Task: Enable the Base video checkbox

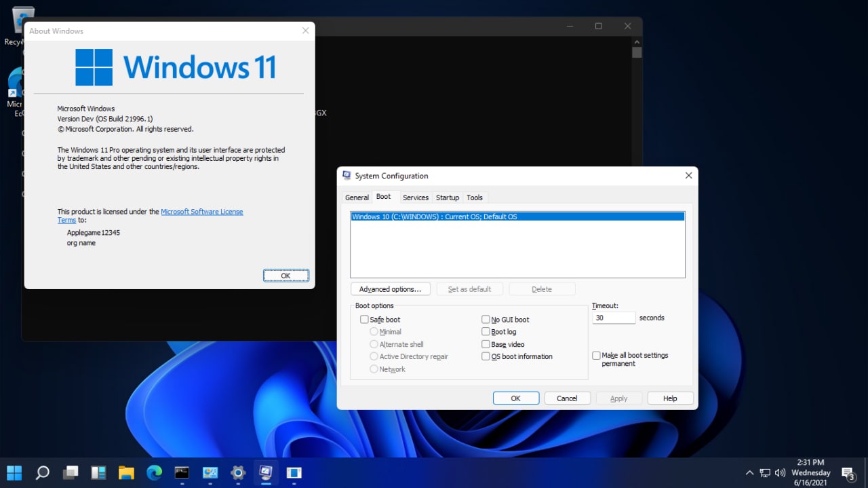Action: click(486, 344)
